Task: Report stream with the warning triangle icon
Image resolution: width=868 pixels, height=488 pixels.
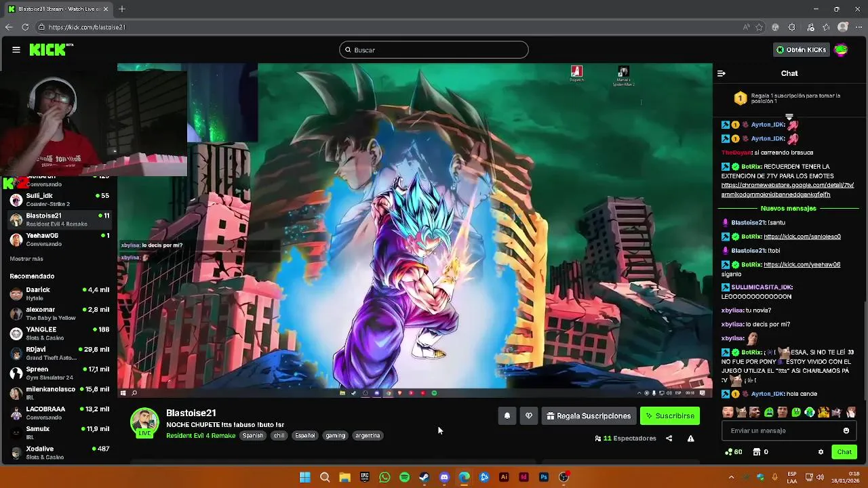Action: [690, 439]
